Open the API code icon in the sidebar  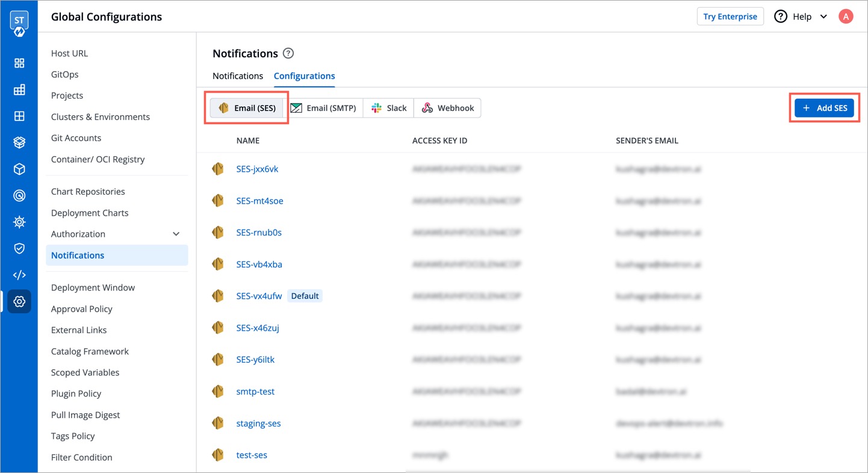(x=19, y=275)
